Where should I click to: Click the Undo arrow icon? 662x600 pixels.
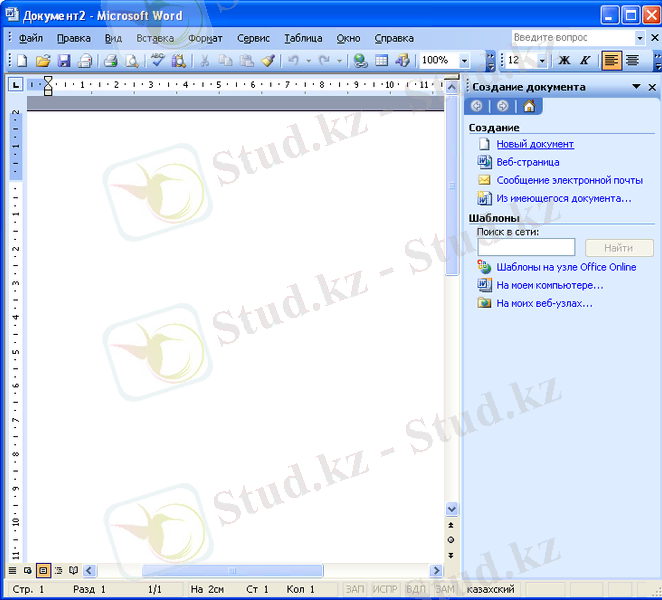click(293, 61)
